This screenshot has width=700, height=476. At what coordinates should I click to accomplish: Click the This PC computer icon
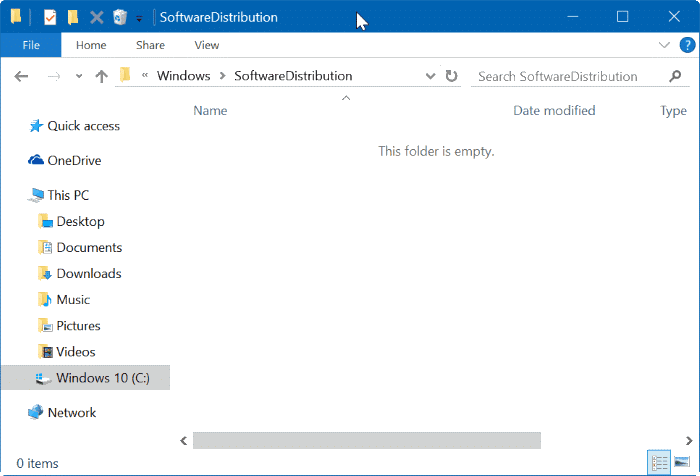[36, 195]
